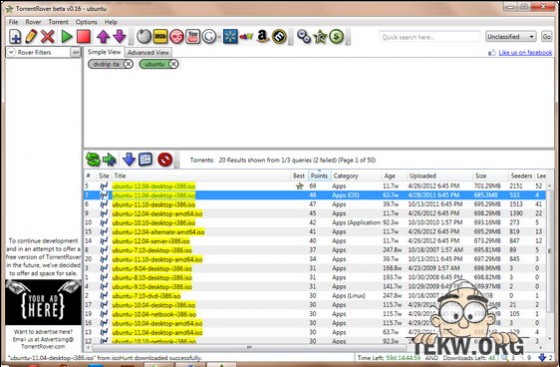The image size is (560, 367).
Task: Switch to the Advanced View tab
Action: pos(148,52)
